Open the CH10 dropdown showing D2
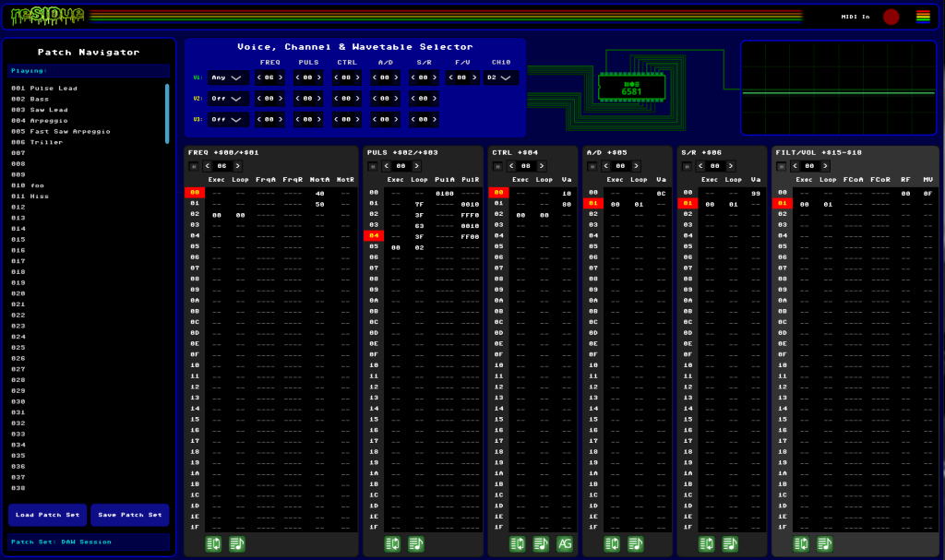Image resolution: width=945 pixels, height=560 pixels. click(501, 77)
